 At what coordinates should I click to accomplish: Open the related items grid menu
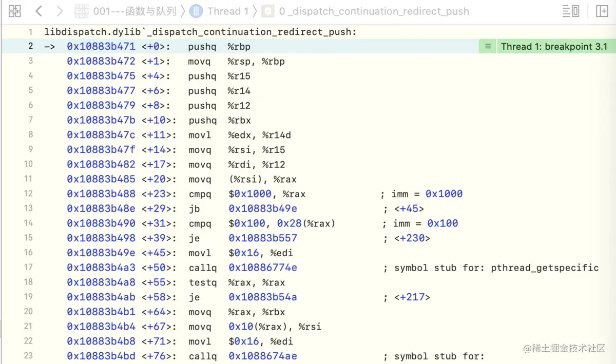[x=15, y=11]
